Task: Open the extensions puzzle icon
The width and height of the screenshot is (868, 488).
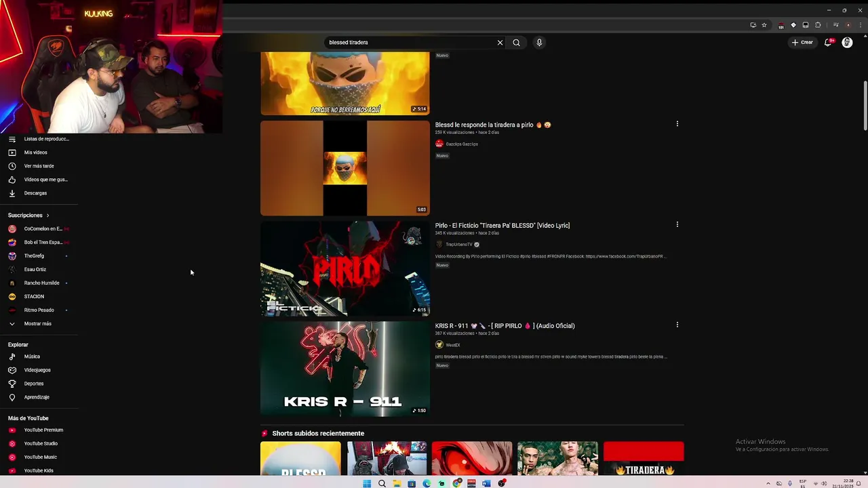Action: [x=818, y=25]
